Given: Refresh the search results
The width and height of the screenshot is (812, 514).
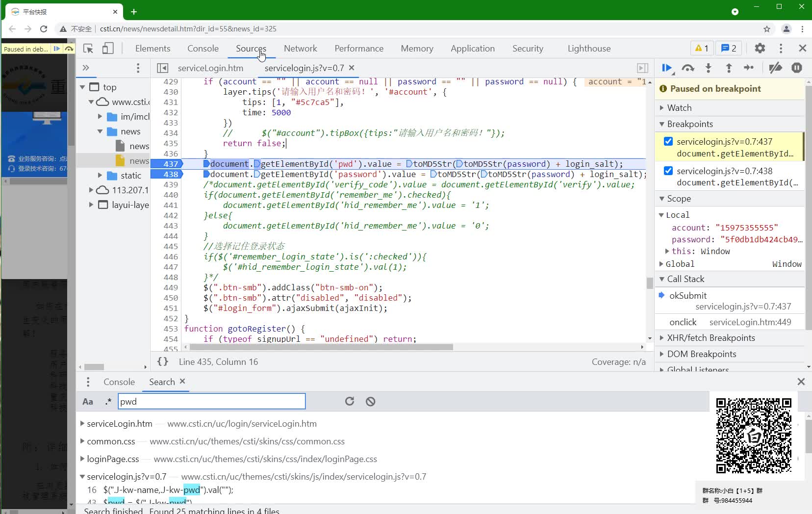Looking at the screenshot, I should 350,401.
